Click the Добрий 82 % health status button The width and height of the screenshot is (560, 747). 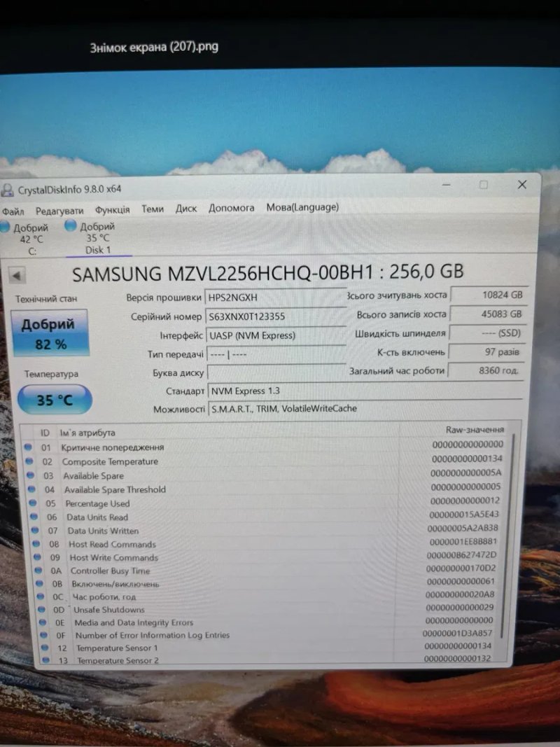pos(50,333)
